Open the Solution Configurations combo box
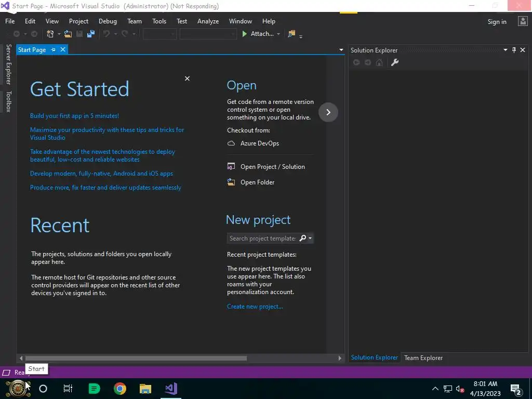 159,34
